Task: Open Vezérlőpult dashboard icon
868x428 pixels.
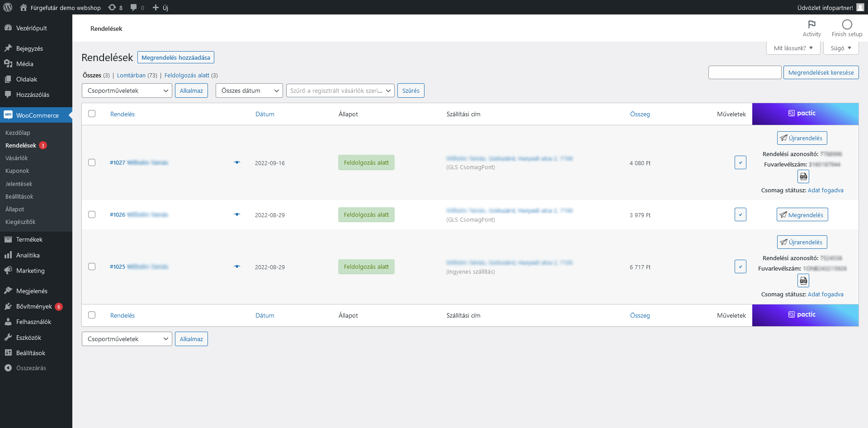Action: [x=8, y=28]
